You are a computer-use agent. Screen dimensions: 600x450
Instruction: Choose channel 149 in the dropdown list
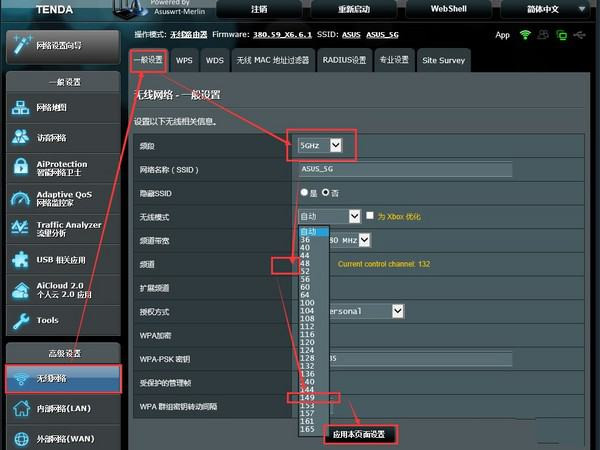(x=308, y=396)
